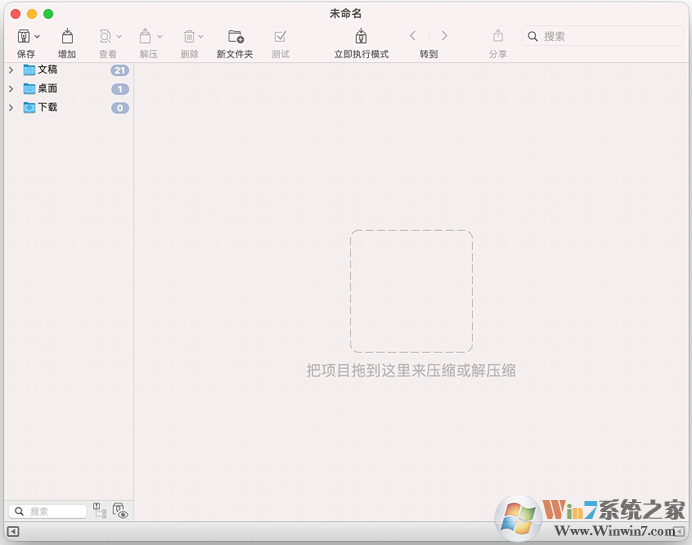The width and height of the screenshot is (692, 545).
Task: Click the yellow minimize window button
Action: click(32, 14)
